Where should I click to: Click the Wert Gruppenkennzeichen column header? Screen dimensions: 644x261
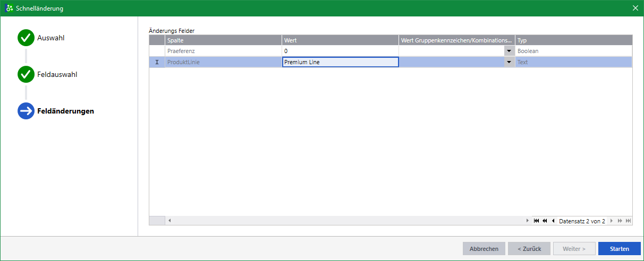457,40
